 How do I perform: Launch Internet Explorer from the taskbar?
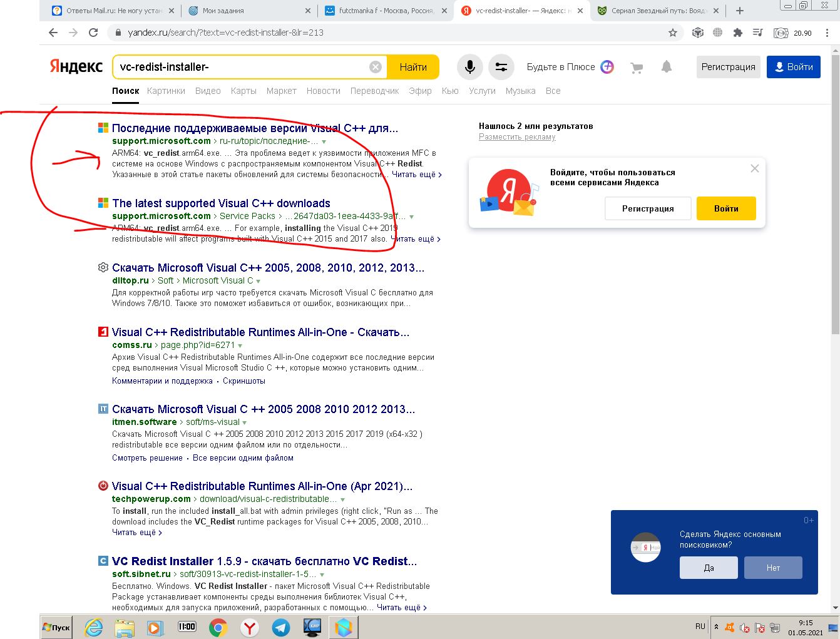click(94, 627)
